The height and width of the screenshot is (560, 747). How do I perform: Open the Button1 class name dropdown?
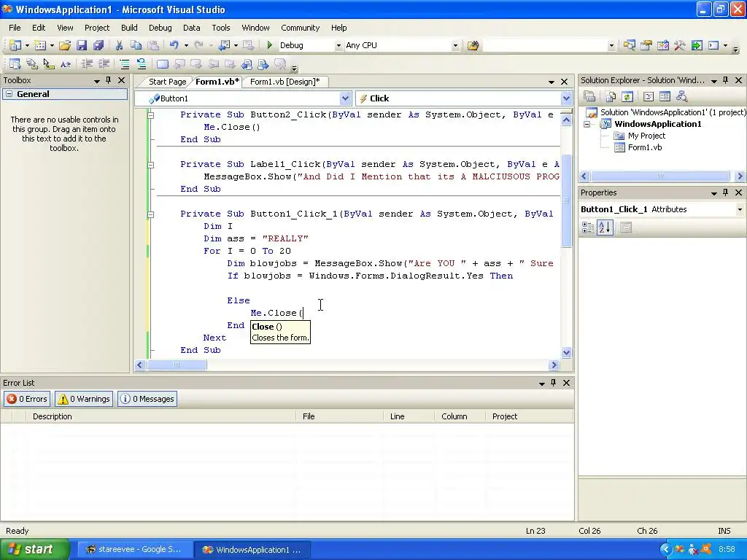[x=345, y=98]
